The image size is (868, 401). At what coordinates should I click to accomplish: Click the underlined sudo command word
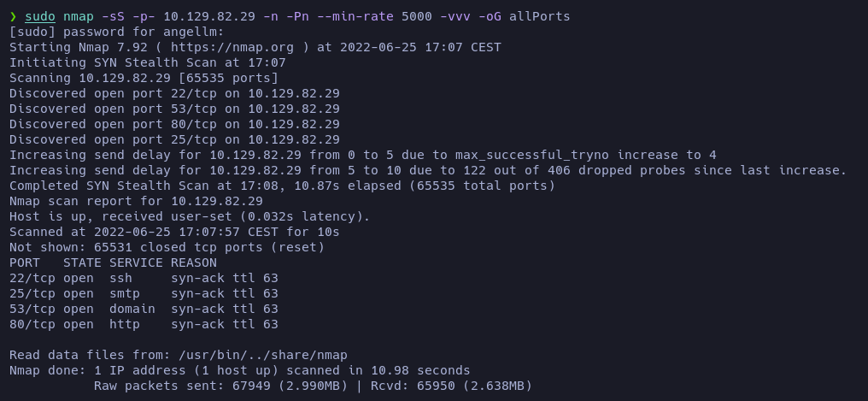(40, 16)
